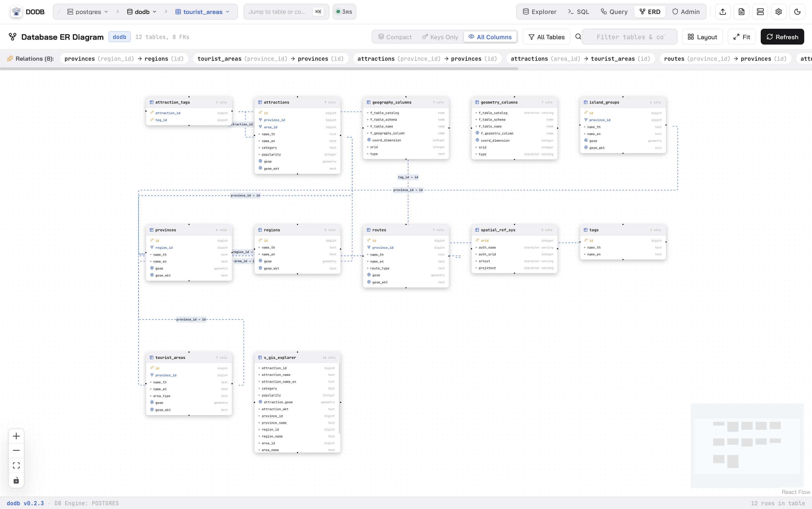Click the dodb database badge
Screen dimensions: 812x509
(119, 37)
